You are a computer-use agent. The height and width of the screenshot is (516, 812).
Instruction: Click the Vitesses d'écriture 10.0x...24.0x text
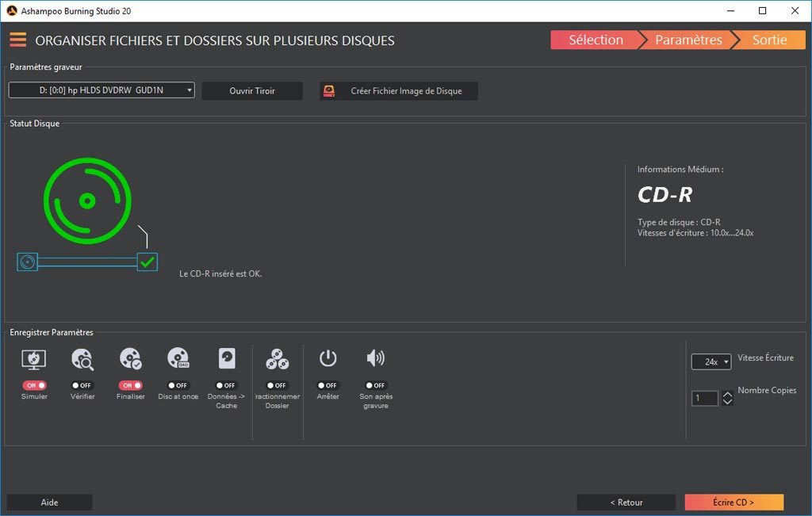[x=695, y=233]
